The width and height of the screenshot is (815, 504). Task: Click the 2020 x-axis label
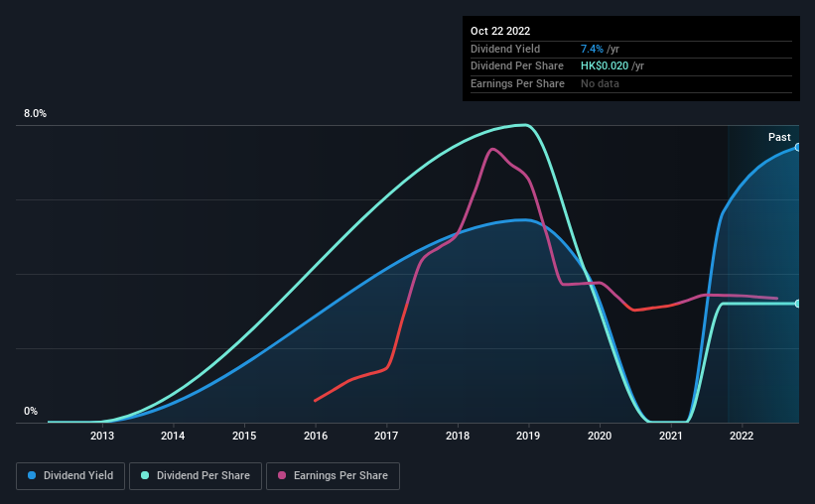coord(600,436)
